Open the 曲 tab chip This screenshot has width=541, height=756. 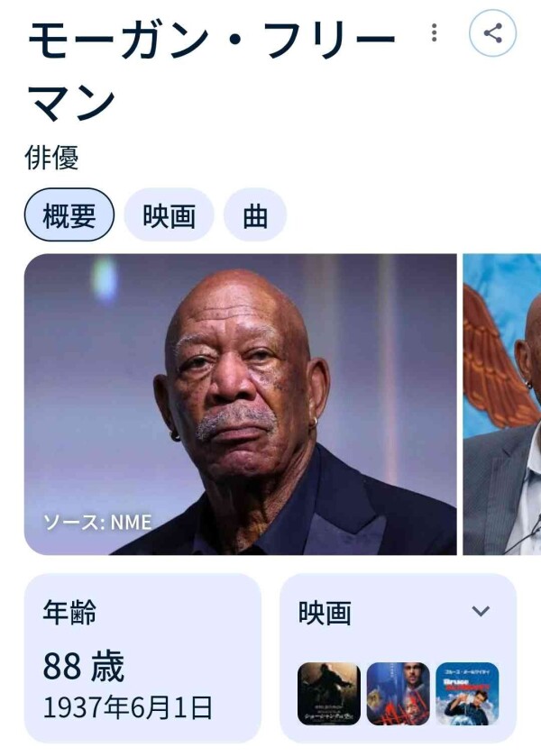(x=255, y=215)
